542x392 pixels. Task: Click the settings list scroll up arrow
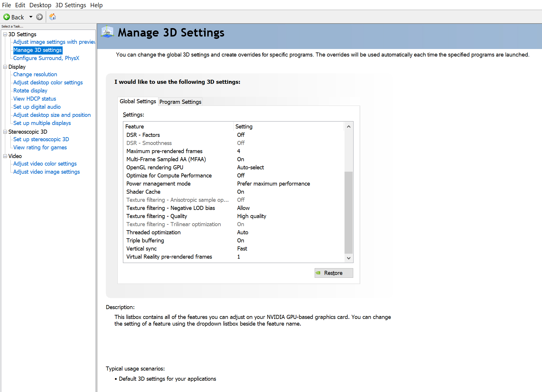point(349,126)
